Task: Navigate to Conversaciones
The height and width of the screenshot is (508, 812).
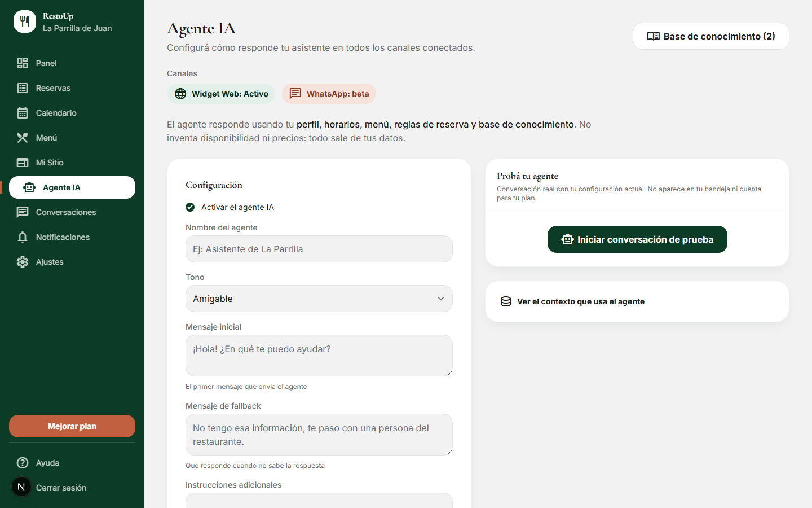Action: (x=72, y=212)
